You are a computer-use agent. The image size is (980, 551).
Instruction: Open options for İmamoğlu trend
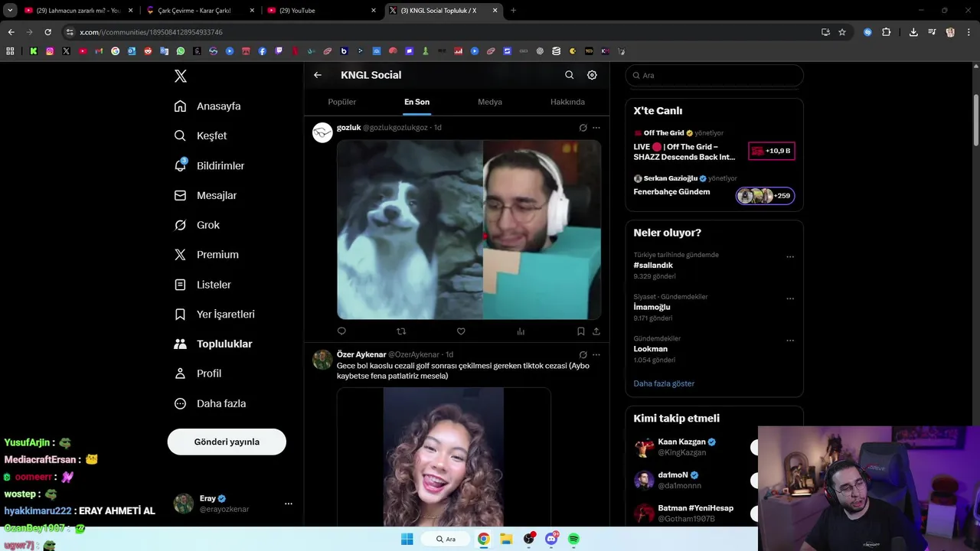[x=790, y=299]
